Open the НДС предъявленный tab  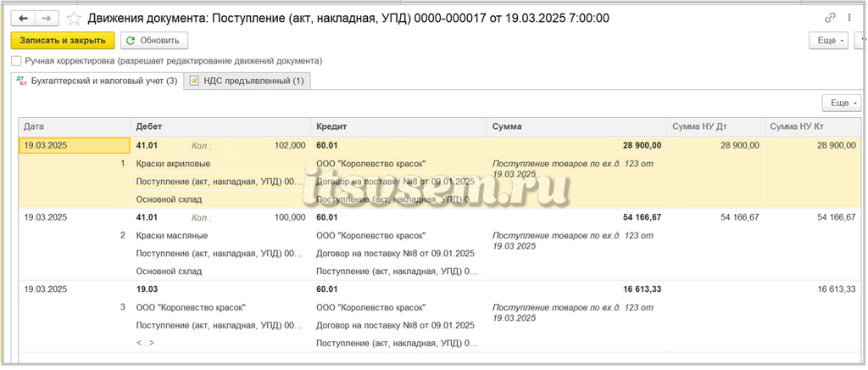click(x=247, y=81)
